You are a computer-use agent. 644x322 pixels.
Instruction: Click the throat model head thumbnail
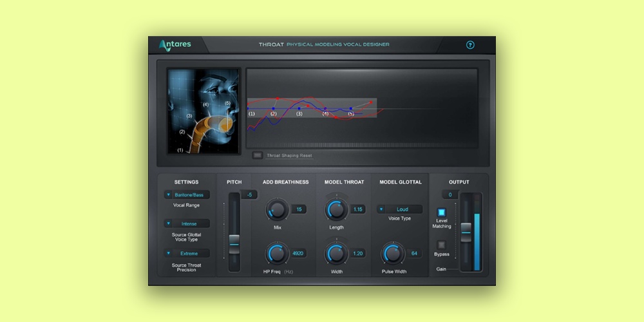click(204, 111)
